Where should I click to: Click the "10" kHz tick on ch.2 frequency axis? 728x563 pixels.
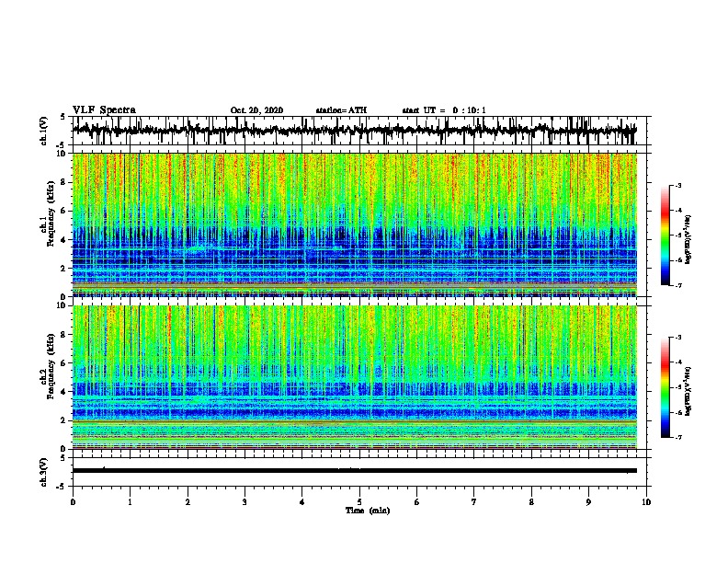(x=63, y=305)
